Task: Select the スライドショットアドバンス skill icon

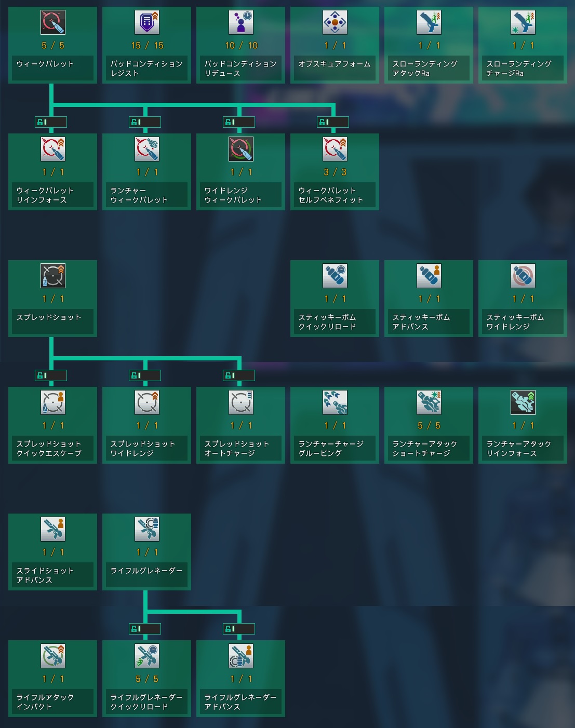Action: (52, 529)
